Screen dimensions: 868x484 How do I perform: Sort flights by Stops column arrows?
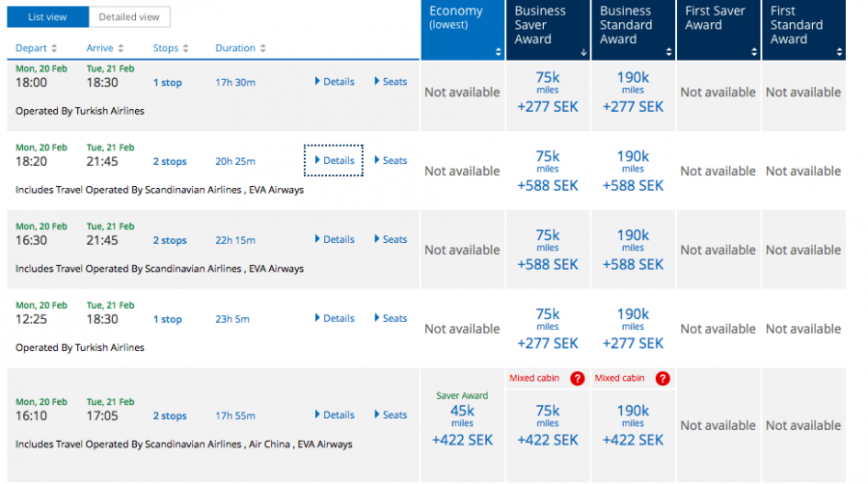tap(185, 48)
